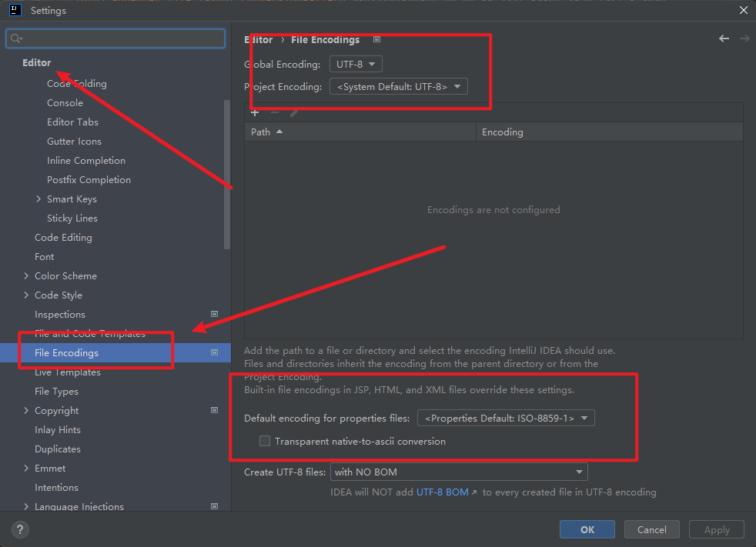This screenshot has width=756, height=547.
Task: Open the Postfix Completion settings page
Action: tap(89, 180)
